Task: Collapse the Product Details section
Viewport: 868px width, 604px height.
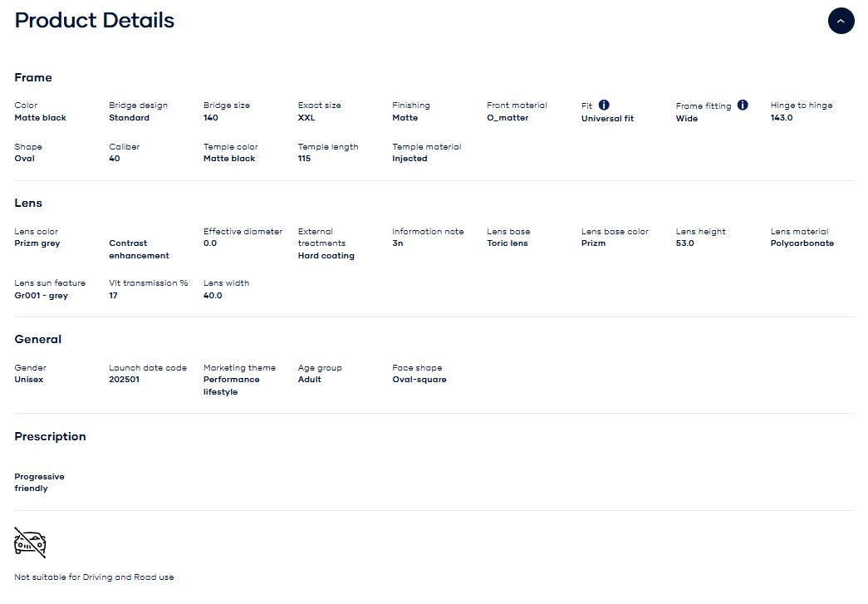Action: click(x=841, y=21)
